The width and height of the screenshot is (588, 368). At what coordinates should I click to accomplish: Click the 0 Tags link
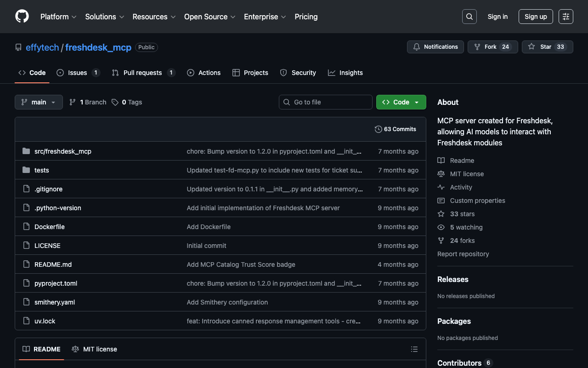coord(127,102)
